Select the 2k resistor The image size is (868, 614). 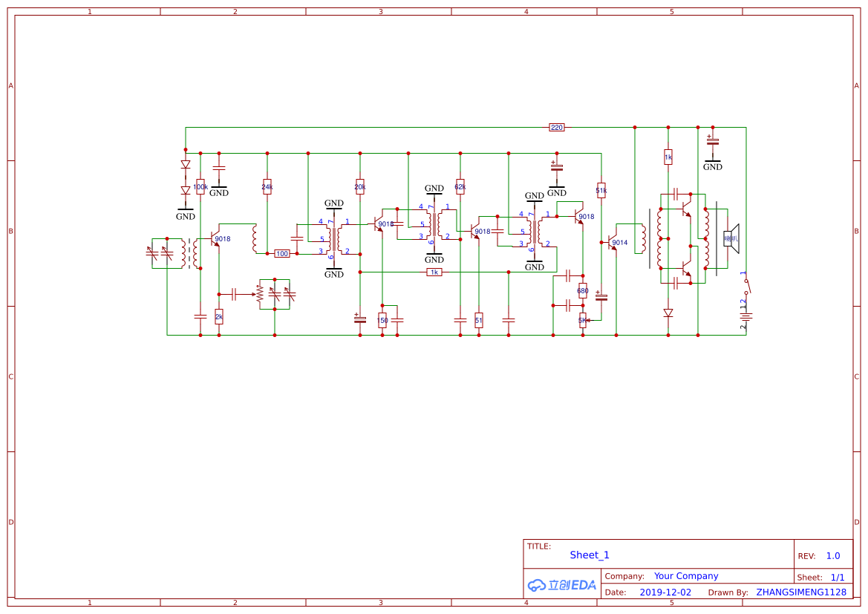218,317
